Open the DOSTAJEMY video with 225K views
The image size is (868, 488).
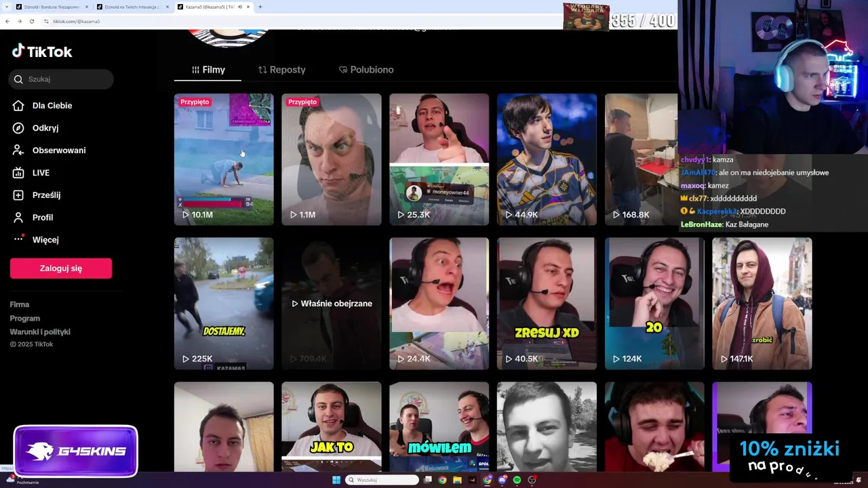pyautogui.click(x=224, y=304)
